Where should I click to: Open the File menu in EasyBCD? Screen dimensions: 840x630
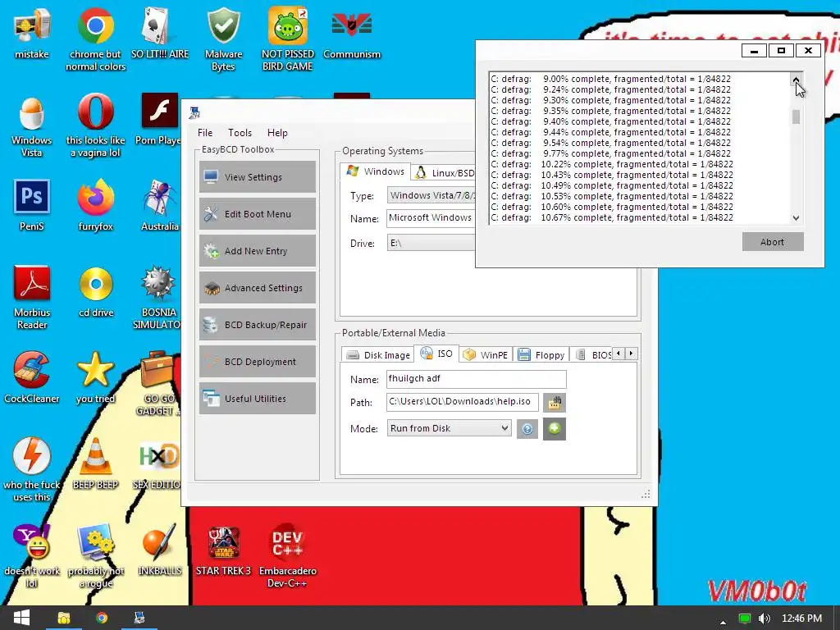pyautogui.click(x=204, y=133)
